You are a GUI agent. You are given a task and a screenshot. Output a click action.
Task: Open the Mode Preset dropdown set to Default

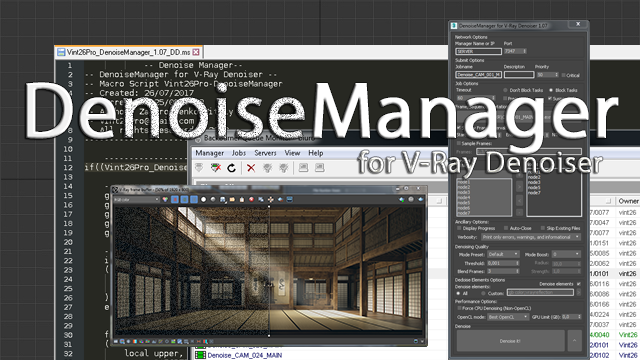[x=503, y=254]
